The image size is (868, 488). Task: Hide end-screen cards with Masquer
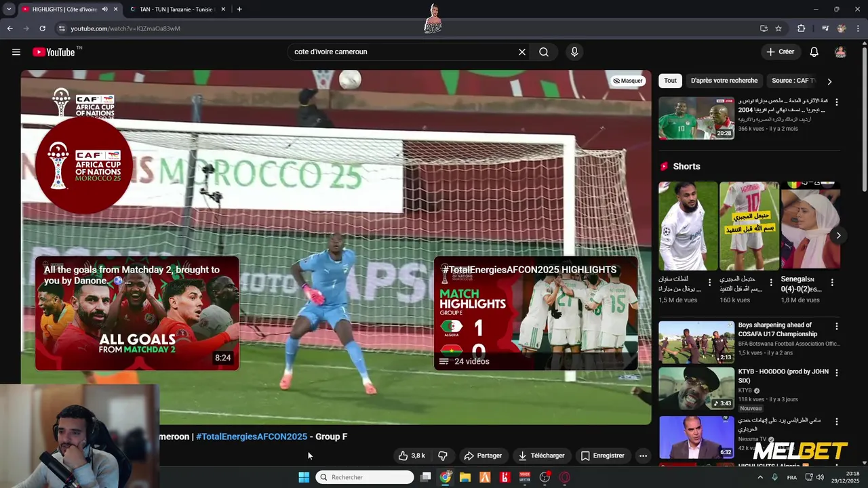coord(628,81)
